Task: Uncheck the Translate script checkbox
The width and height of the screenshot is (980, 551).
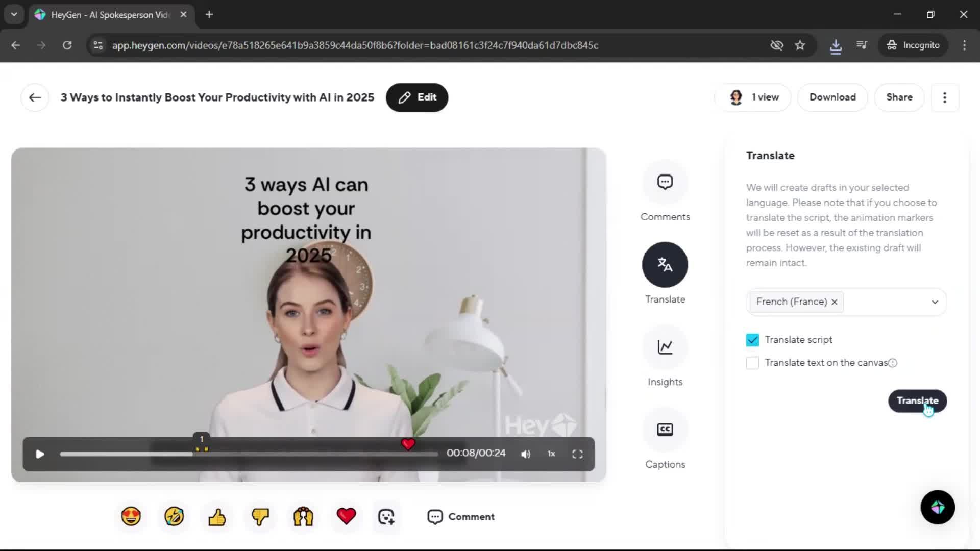Action: coord(752,340)
